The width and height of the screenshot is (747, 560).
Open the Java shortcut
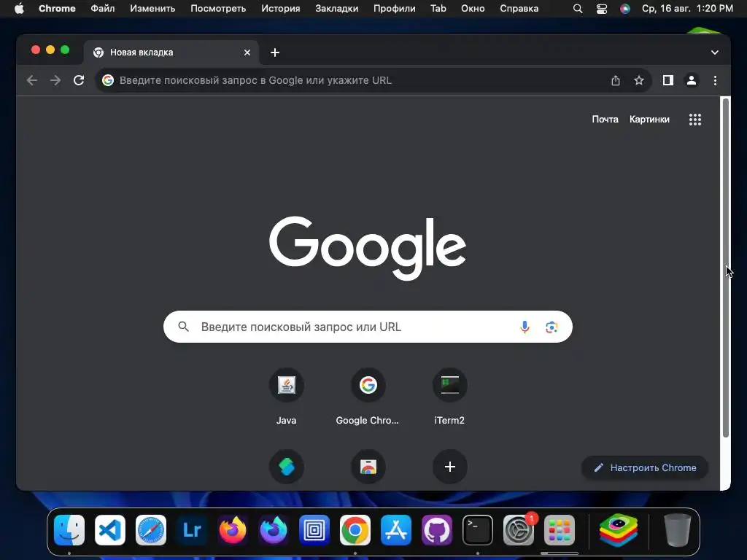(286, 396)
